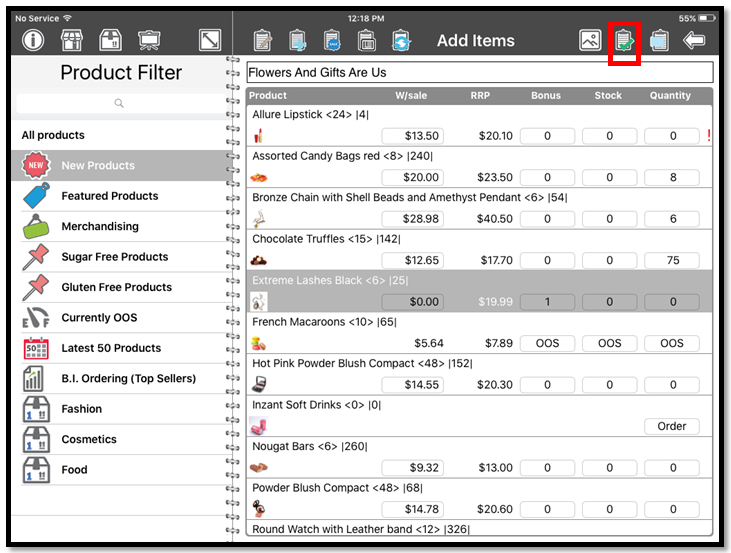The image size is (731, 553).
Task: Select the Cosmetics category
Action: point(124,439)
